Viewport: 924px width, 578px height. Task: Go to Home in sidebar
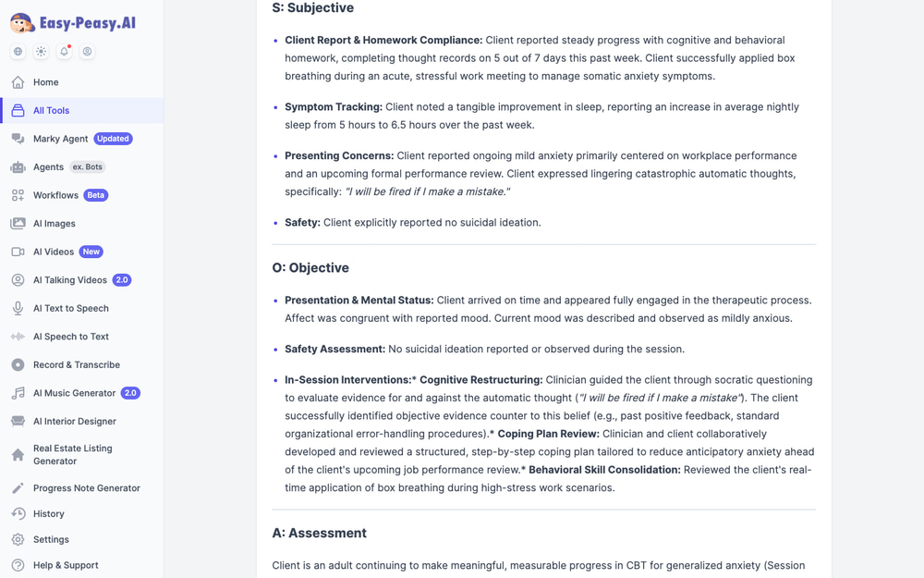point(82,82)
